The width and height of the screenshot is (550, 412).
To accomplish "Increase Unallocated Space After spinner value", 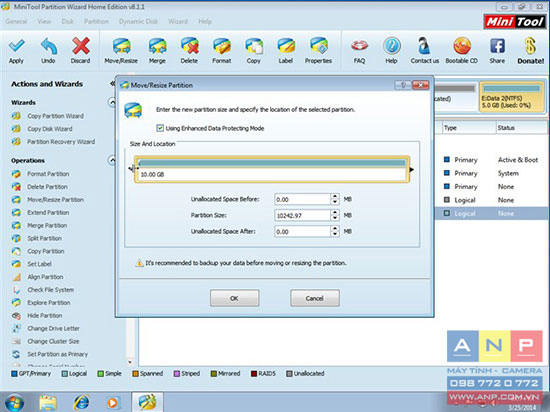I will [335, 229].
